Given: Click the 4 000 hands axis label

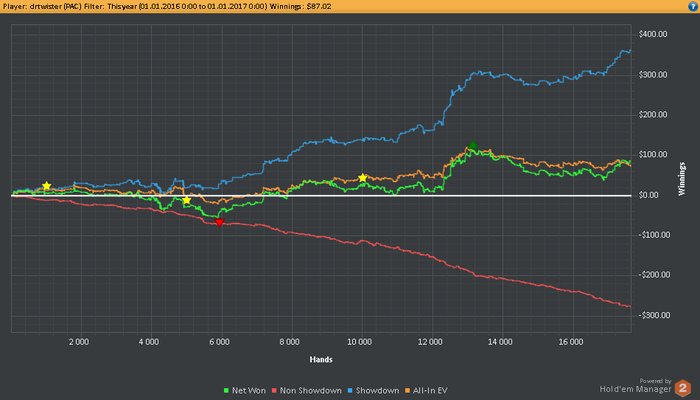Looking at the screenshot, I should click(149, 342).
